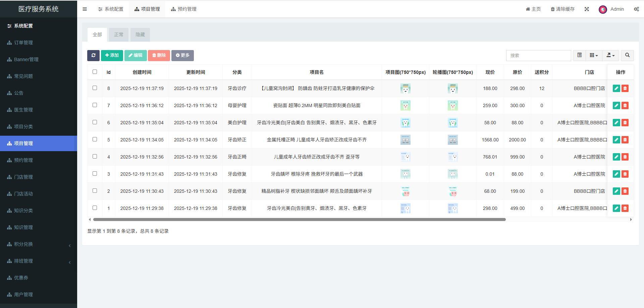Screen dimensions: 644x308
Task: Collapse sidebar with the hamburger menu icon
Action: click(x=85, y=9)
